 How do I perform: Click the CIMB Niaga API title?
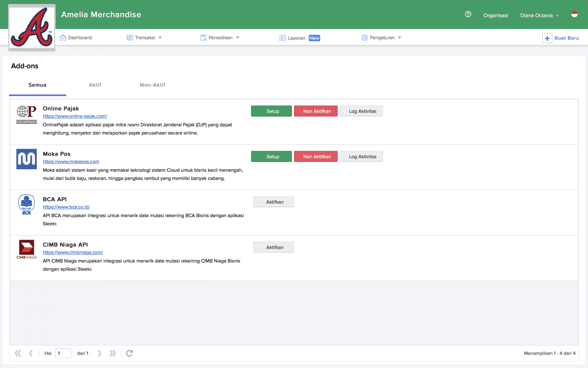pyautogui.click(x=65, y=245)
